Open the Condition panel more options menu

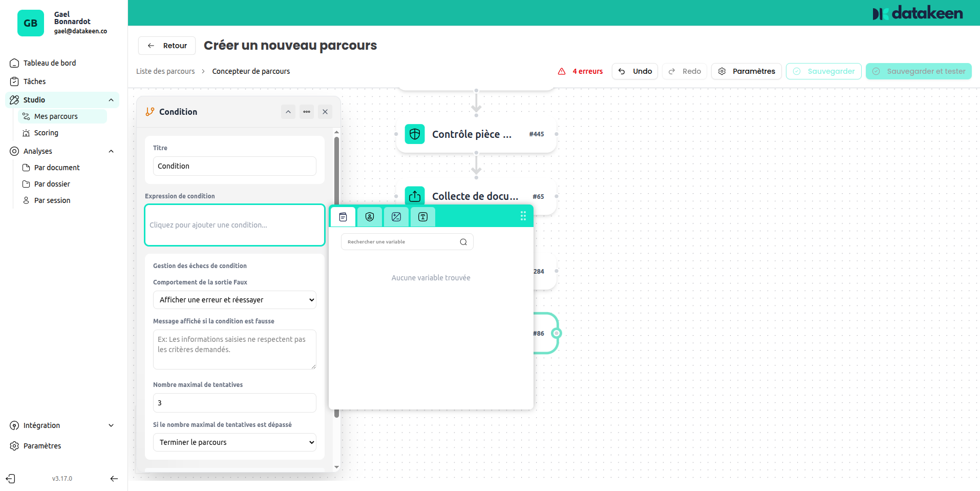[x=307, y=112]
